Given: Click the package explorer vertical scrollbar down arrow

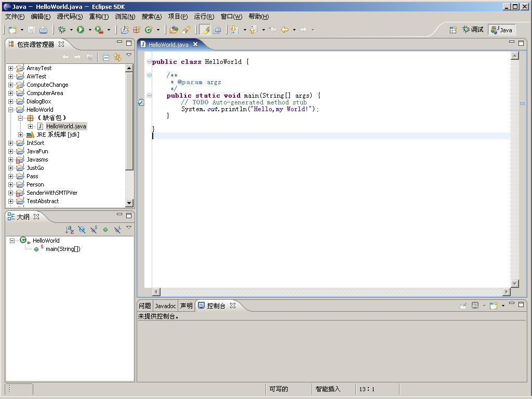Looking at the screenshot, I should click(129, 203).
